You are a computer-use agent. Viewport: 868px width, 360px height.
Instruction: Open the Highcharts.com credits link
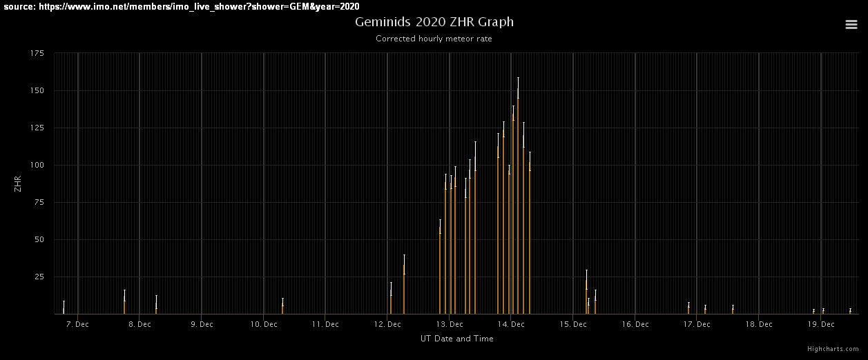coord(833,349)
